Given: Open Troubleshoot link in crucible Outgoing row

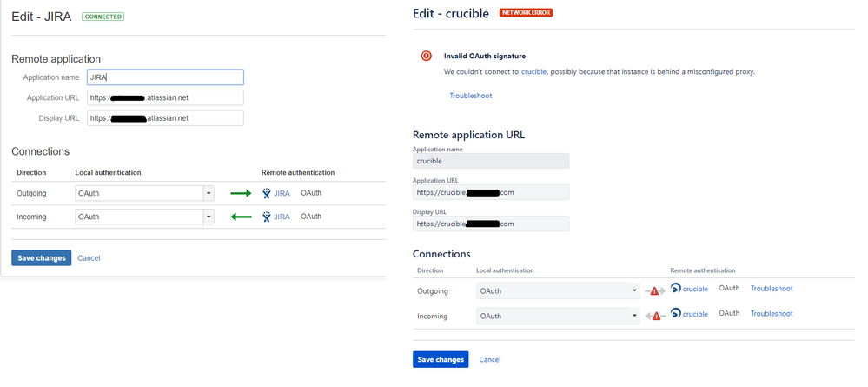Looking at the screenshot, I should (x=772, y=289).
